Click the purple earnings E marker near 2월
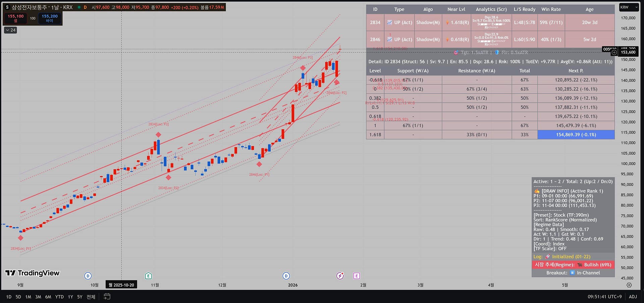The width and height of the screenshot is (644, 303). click(357, 276)
